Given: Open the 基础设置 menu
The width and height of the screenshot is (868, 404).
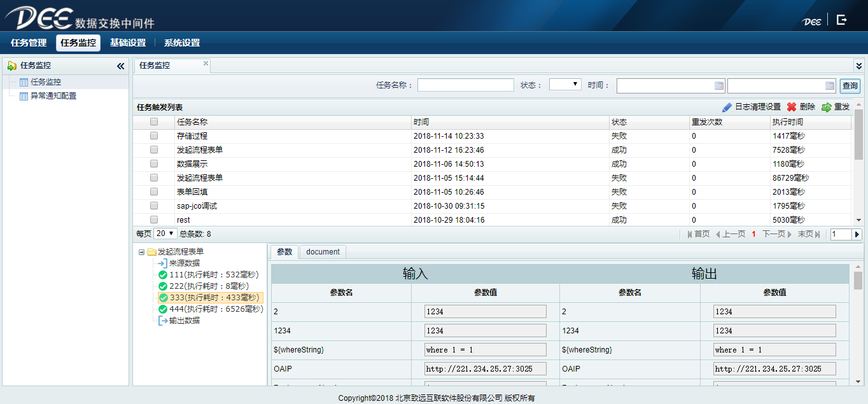Looking at the screenshot, I should pos(128,43).
